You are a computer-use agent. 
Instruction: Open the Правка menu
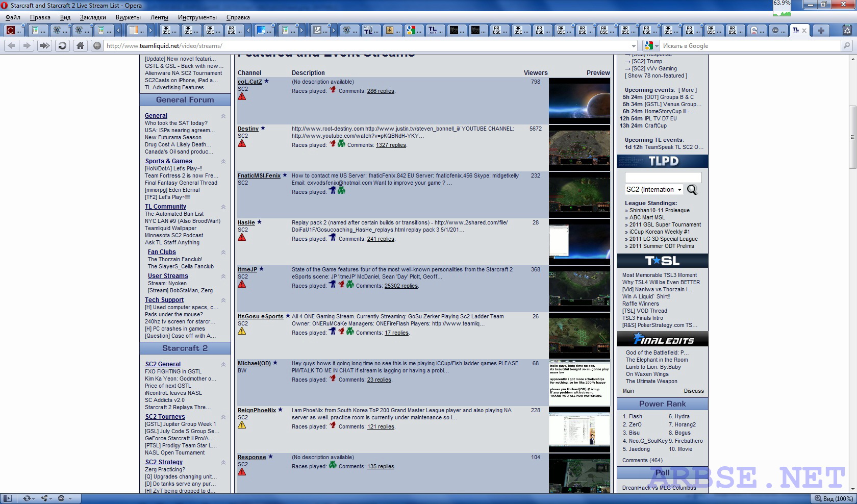(40, 17)
